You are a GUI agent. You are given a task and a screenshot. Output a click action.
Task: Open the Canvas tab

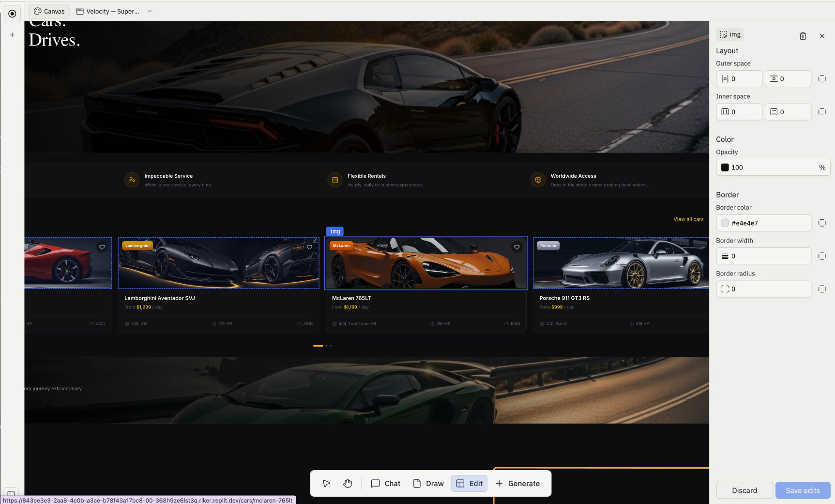[49, 11]
